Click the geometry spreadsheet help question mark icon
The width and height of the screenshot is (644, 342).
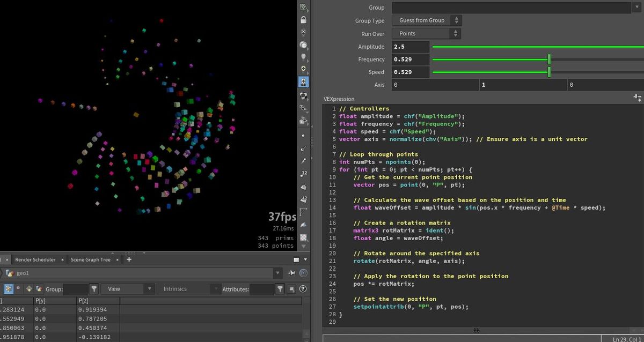(303, 289)
